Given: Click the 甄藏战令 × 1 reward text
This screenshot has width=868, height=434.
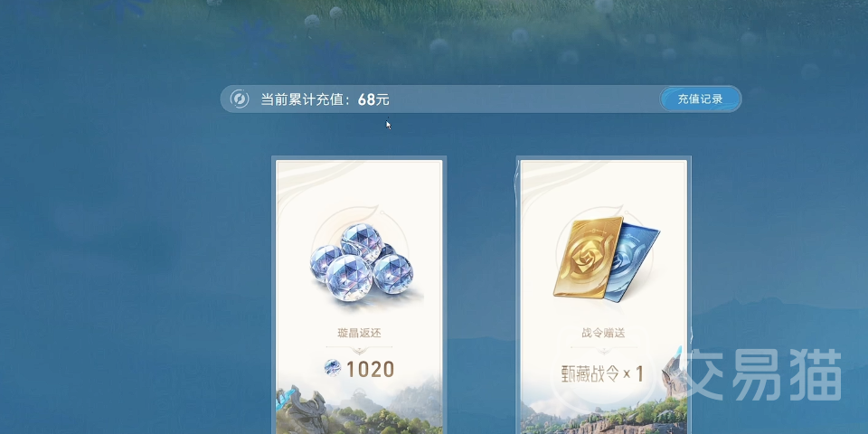Looking at the screenshot, I should pyautogui.click(x=601, y=374).
